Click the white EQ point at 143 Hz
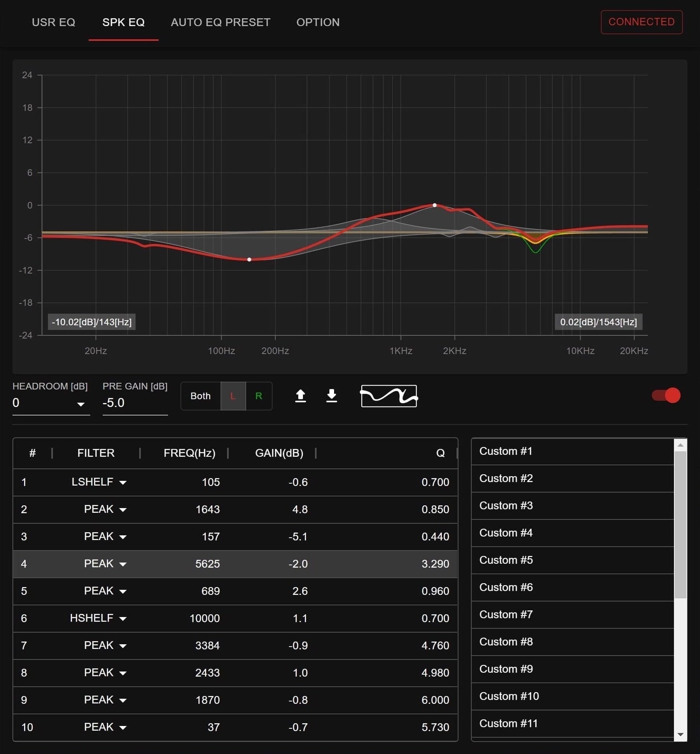 [x=249, y=260]
